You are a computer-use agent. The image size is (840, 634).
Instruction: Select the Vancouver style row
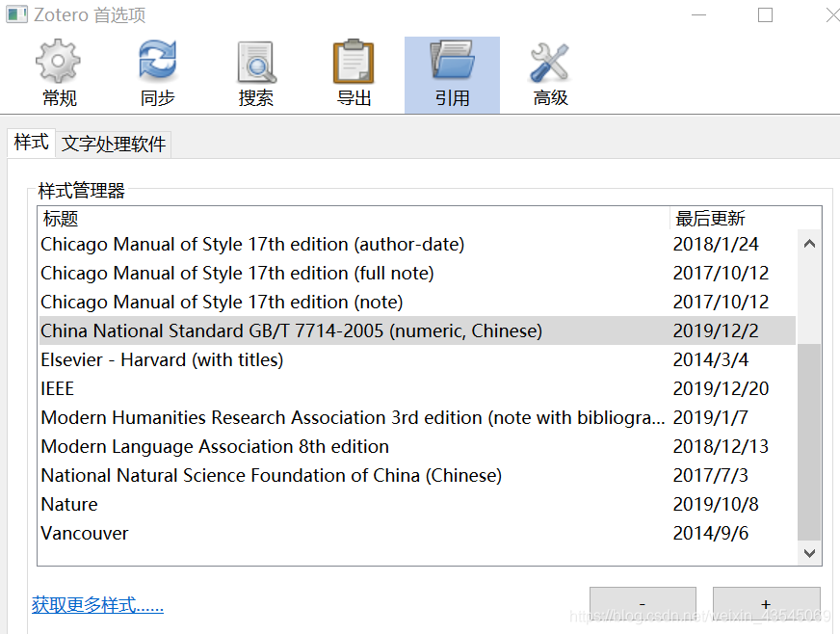[x=417, y=533]
